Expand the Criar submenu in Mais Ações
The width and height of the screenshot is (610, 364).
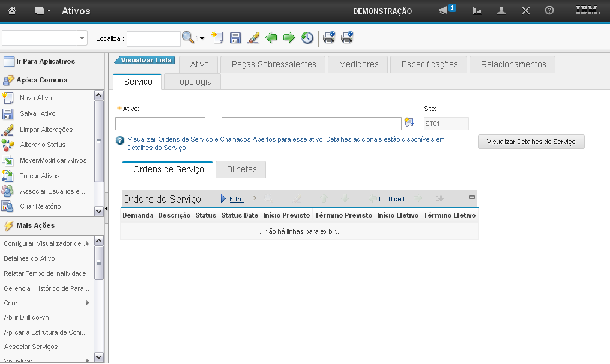[88, 303]
